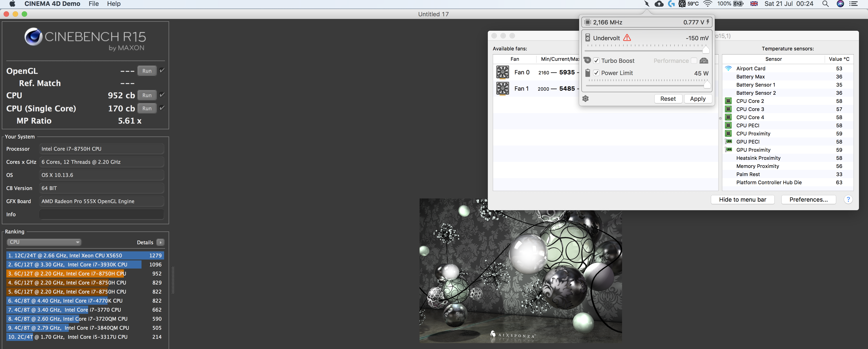Toggle the Turbo Boost checkbox
868x349 pixels.
596,61
